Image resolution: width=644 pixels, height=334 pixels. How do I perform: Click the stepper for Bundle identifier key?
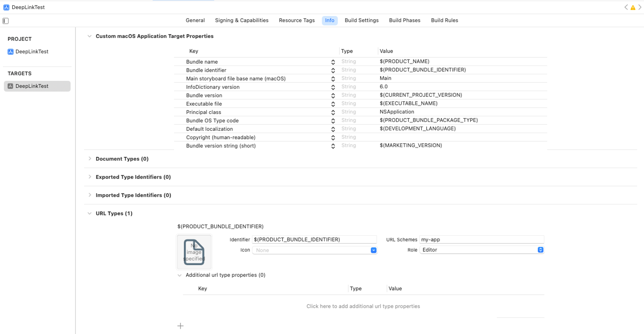333,70
